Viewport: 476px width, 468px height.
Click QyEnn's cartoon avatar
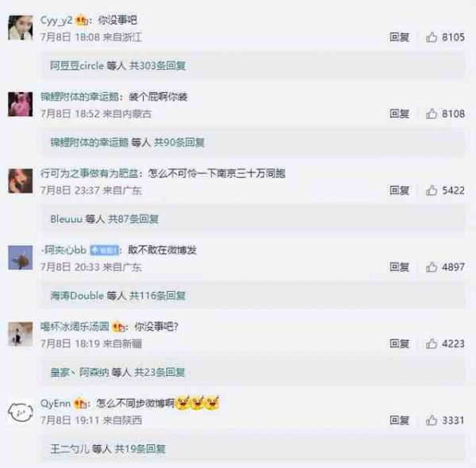click(x=21, y=411)
